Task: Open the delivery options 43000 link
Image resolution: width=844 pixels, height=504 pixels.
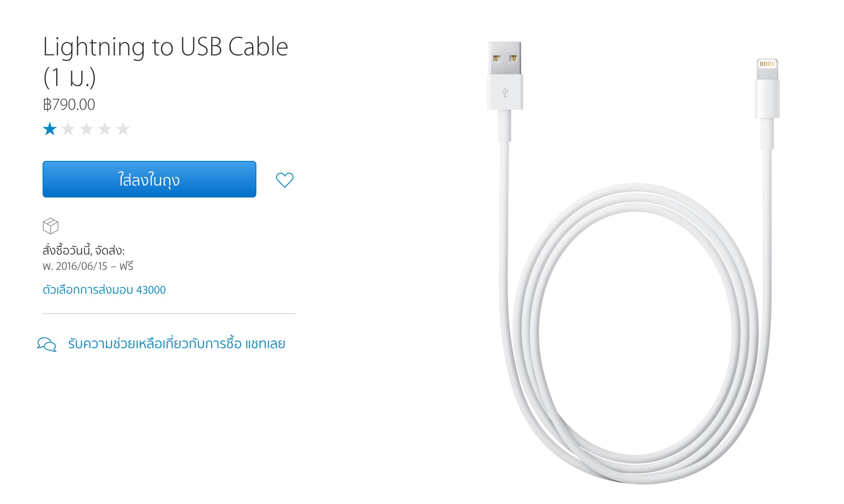Action: (104, 290)
